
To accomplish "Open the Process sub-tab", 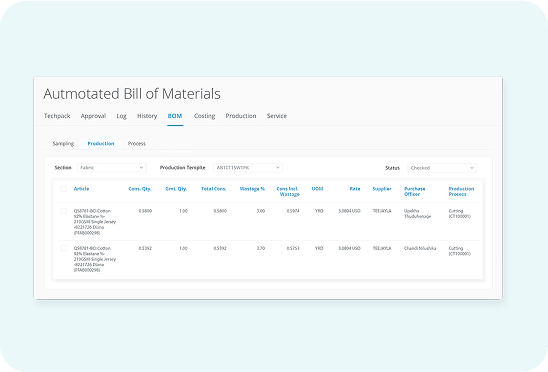I will [137, 143].
